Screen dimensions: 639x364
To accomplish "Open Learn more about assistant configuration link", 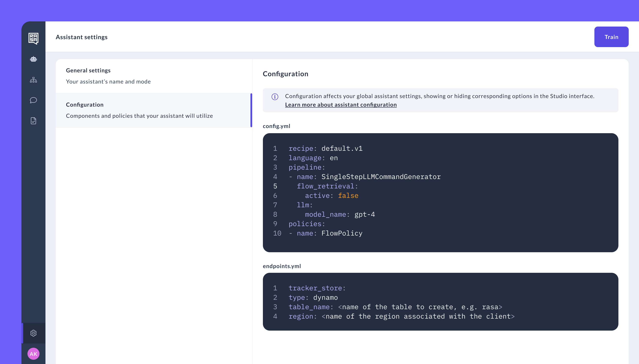I will point(341,105).
